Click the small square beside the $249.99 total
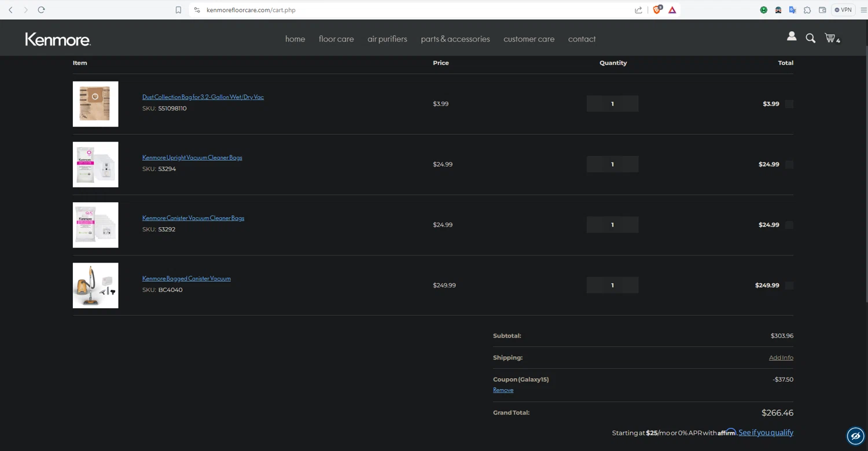The height and width of the screenshot is (451, 868). click(789, 285)
